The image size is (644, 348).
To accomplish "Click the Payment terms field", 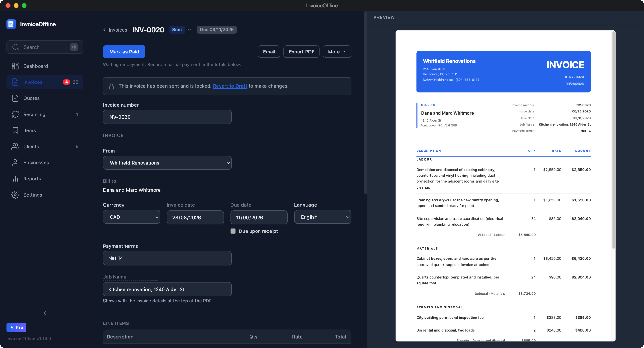I will click(167, 258).
